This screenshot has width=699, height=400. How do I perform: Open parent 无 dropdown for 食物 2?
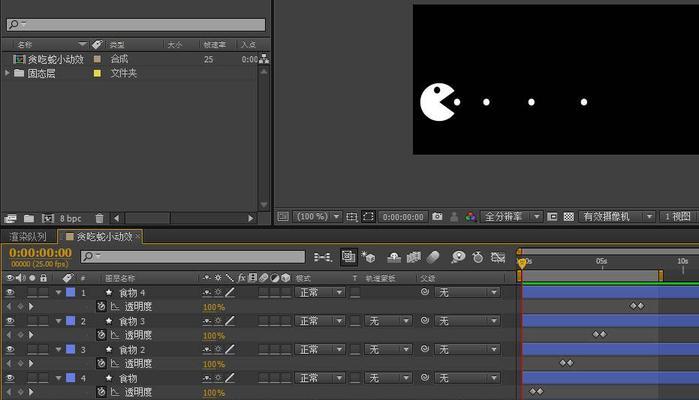(467, 350)
